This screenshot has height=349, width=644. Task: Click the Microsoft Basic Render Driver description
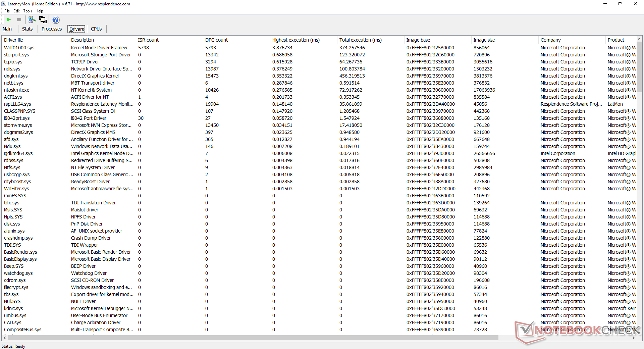pyautogui.click(x=101, y=252)
